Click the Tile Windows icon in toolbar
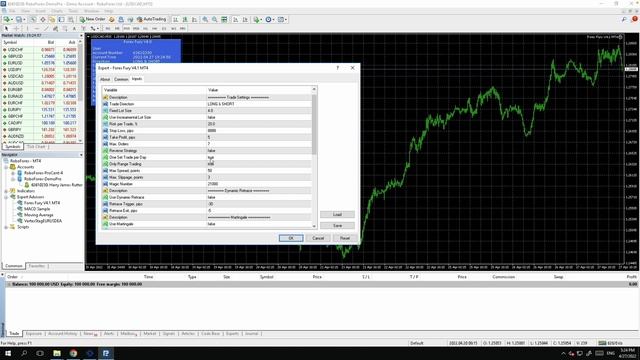Viewport: 640px width, 360px height. click(x=224, y=19)
